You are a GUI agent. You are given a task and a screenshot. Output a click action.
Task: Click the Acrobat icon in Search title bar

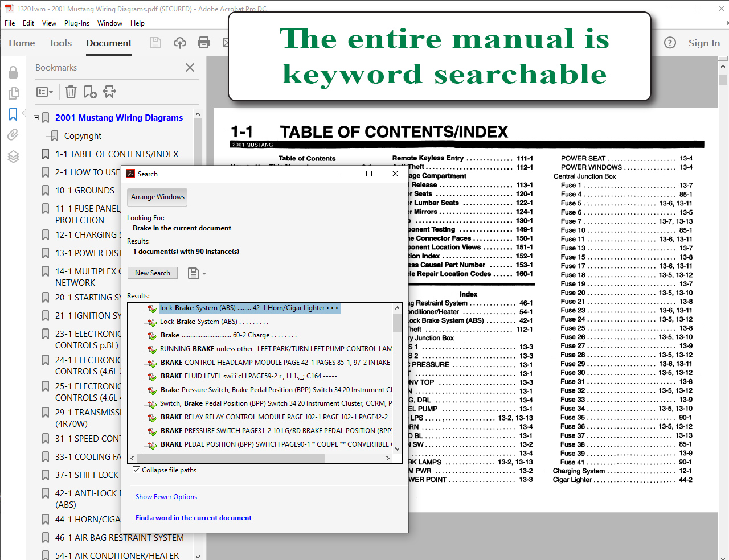click(x=130, y=174)
